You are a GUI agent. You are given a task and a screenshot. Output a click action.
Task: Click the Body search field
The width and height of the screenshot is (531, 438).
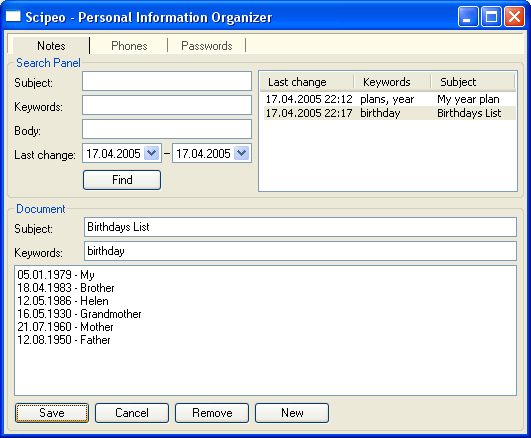167,129
